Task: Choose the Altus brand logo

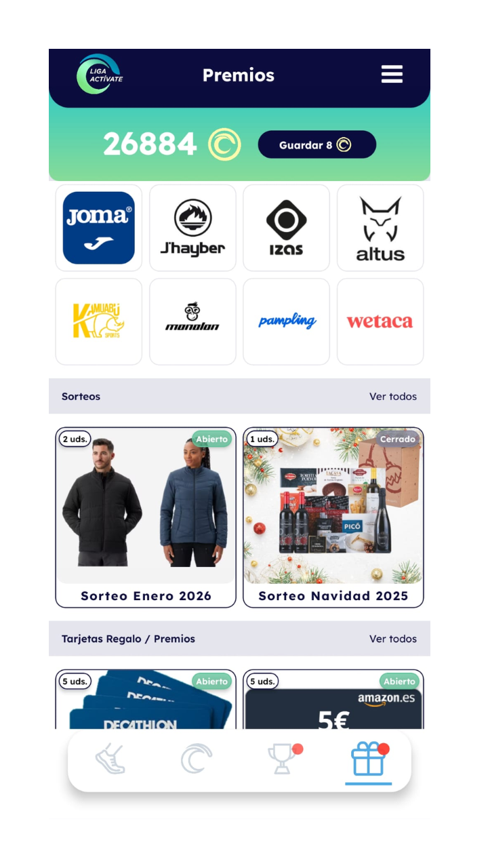Action: click(380, 228)
